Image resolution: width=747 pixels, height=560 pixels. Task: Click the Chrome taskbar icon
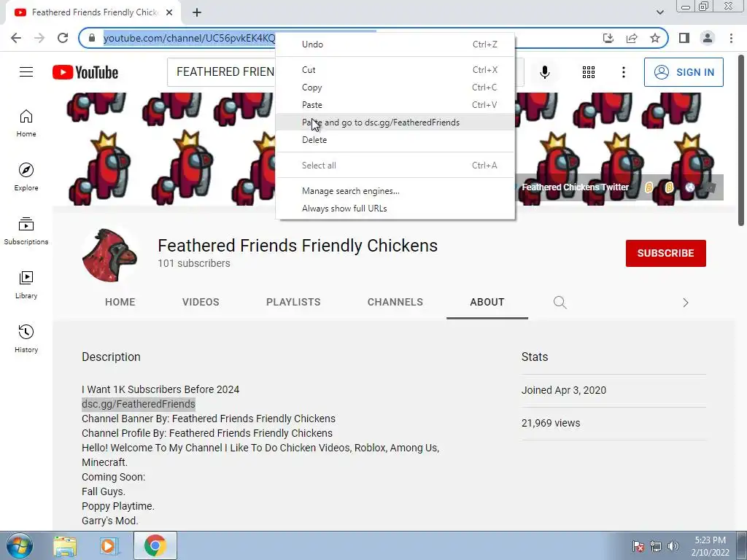pos(155,545)
